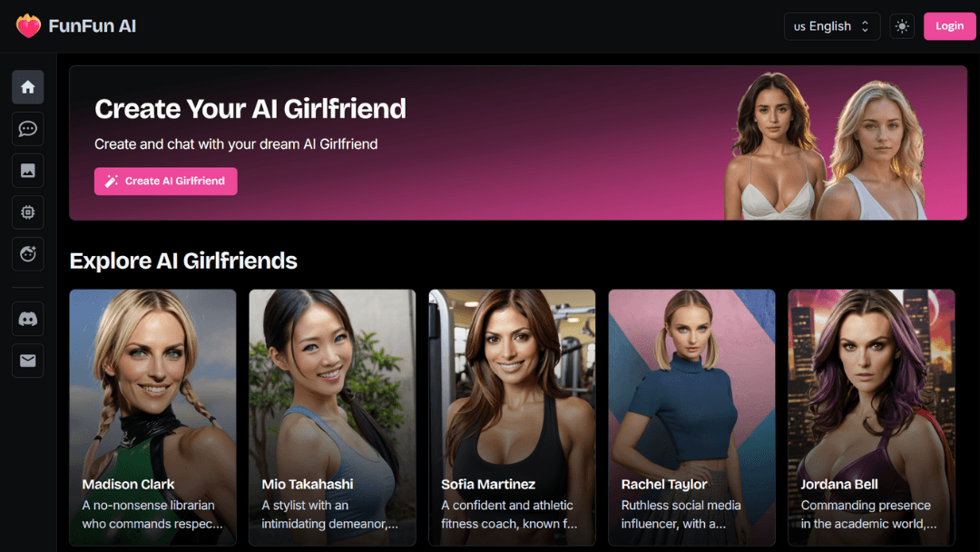This screenshot has height=552, width=980.
Task: Toggle the light/dark theme sun button
Action: pyautogui.click(x=902, y=26)
